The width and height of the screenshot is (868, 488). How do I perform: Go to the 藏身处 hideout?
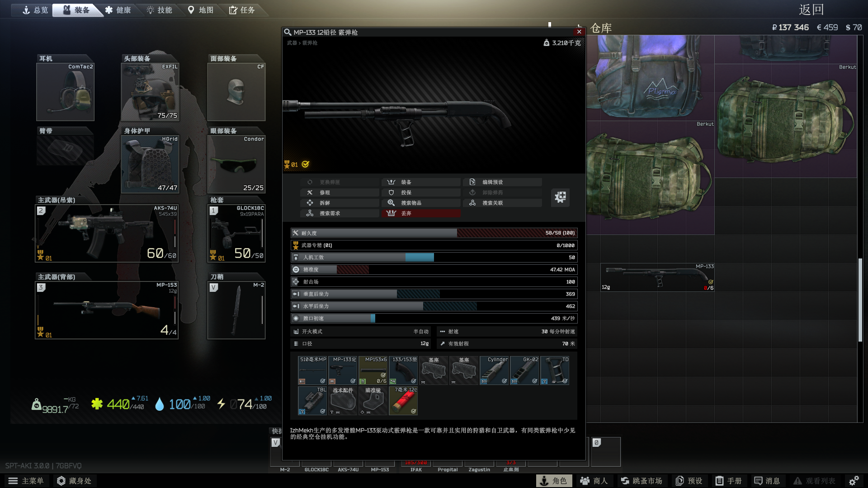(75, 481)
